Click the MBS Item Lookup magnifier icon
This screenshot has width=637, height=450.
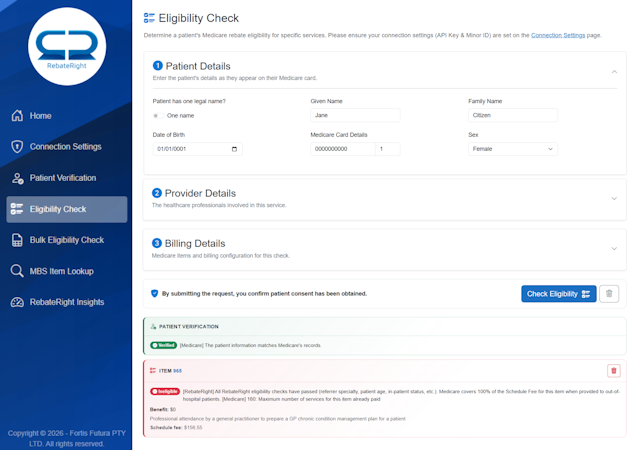coord(17,271)
